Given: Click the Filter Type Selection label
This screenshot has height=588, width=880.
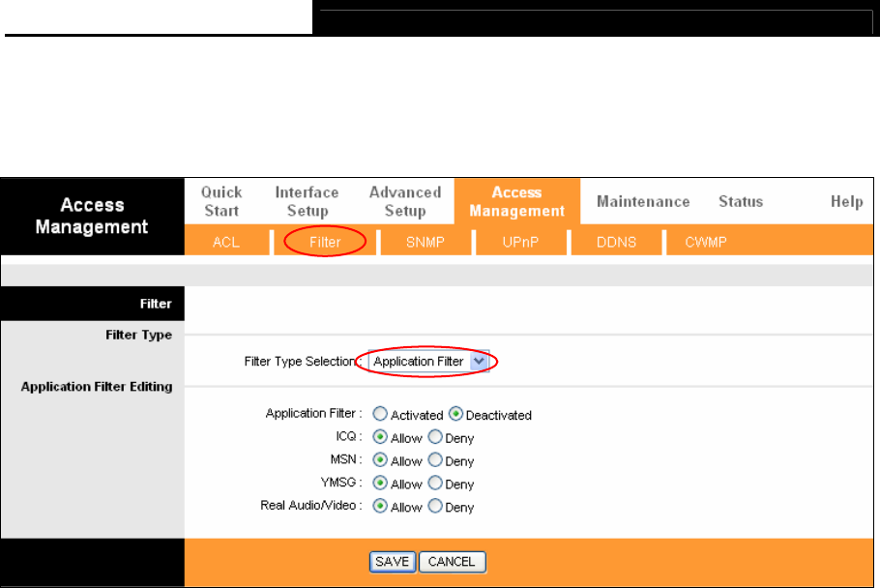Looking at the screenshot, I should click(303, 362).
